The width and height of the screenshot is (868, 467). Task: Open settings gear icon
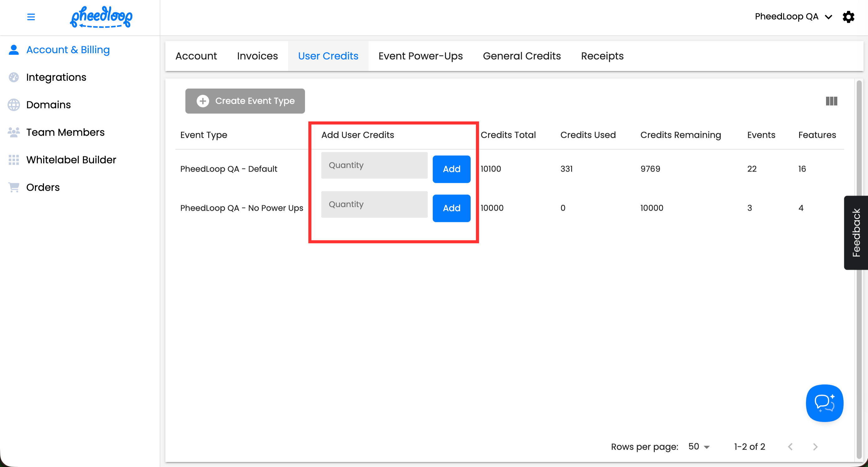(848, 17)
